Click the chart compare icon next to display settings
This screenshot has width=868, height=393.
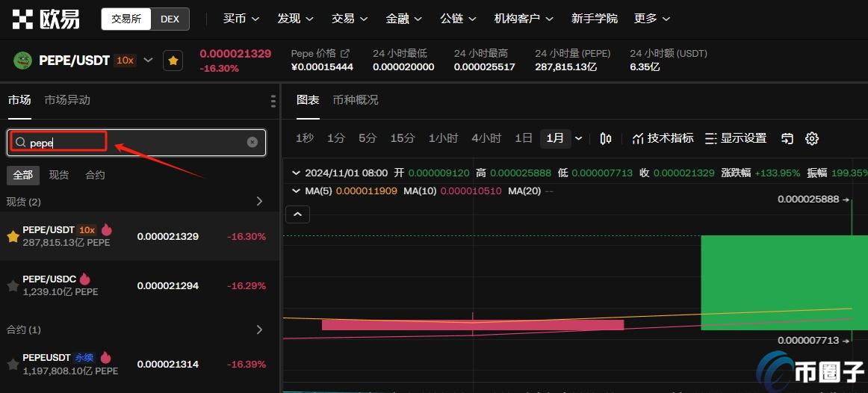(787, 138)
